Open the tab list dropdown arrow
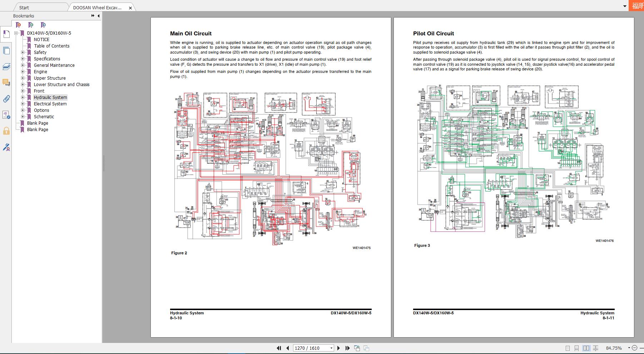 tap(625, 6)
